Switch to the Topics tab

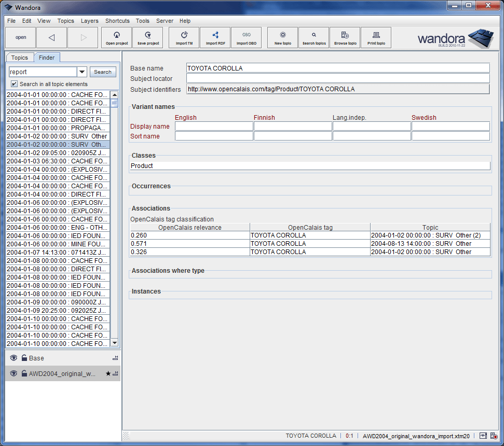click(x=20, y=58)
